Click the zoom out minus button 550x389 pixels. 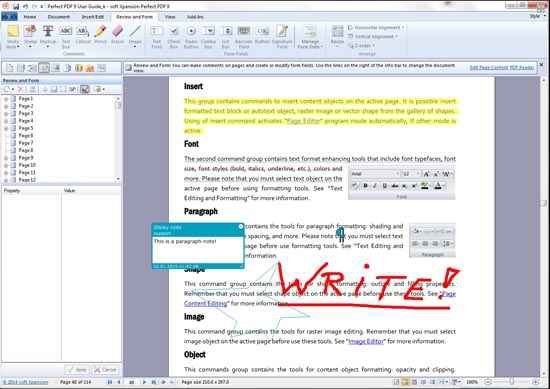(488, 382)
